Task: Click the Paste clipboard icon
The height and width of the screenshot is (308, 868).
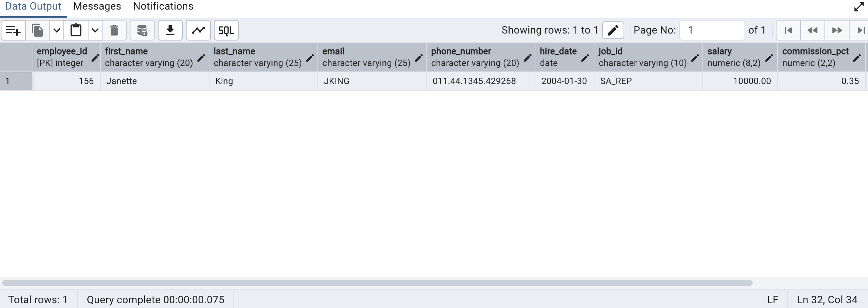Action: coord(76,30)
